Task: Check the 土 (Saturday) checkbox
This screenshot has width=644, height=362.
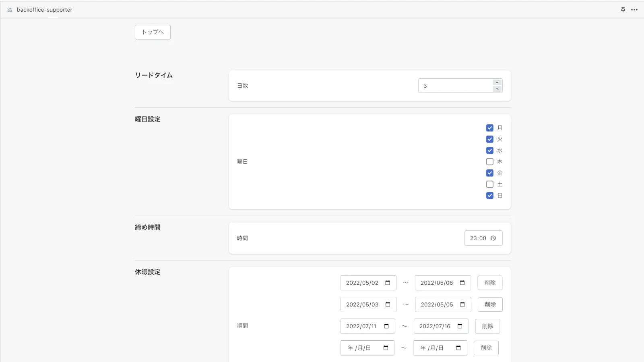Action: 490,184
